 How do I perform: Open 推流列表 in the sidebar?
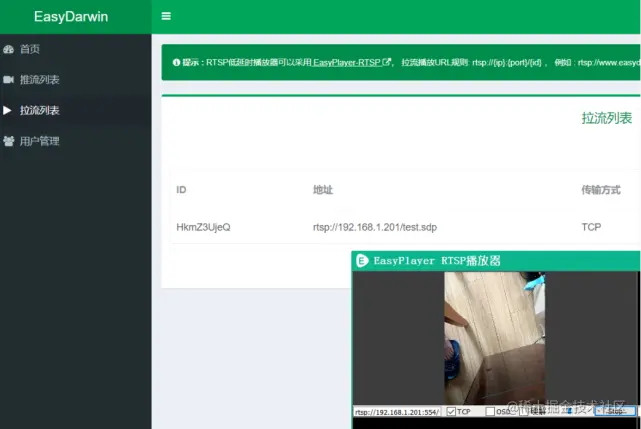(x=75, y=79)
